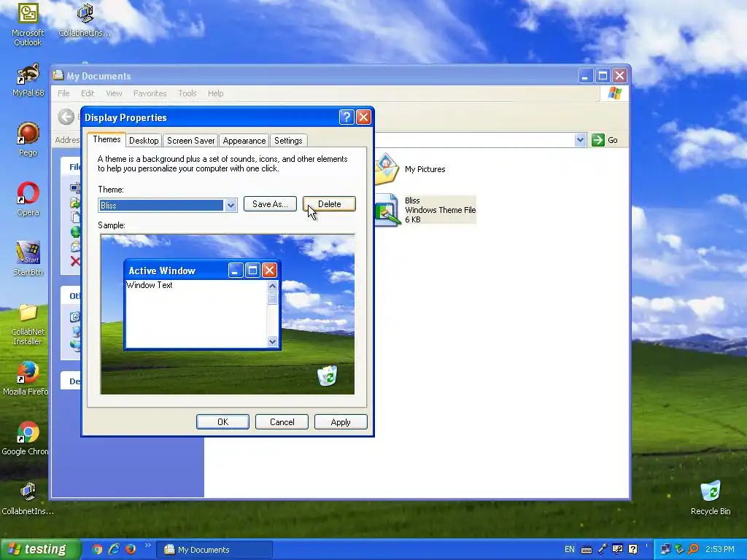This screenshot has height=560, width=747.
Task: Click the Go button in address bar
Action: coord(605,140)
